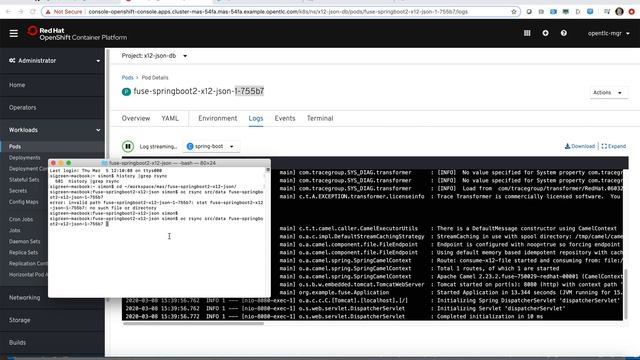640x360 pixels.
Task: Open the help question mark icon
Action: [x=564, y=33]
